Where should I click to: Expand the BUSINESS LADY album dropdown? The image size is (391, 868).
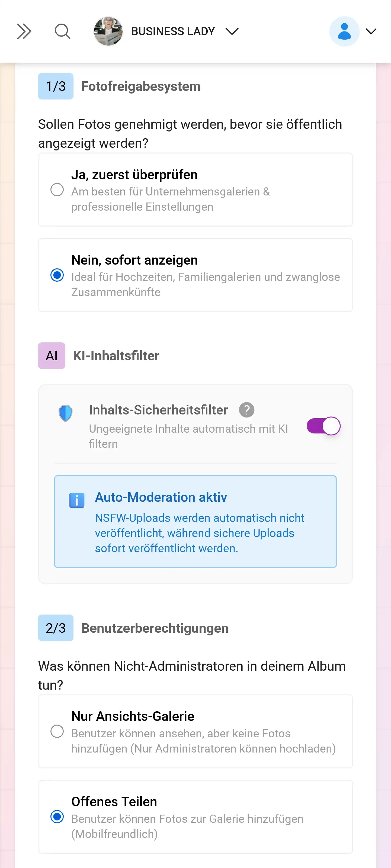click(x=233, y=31)
